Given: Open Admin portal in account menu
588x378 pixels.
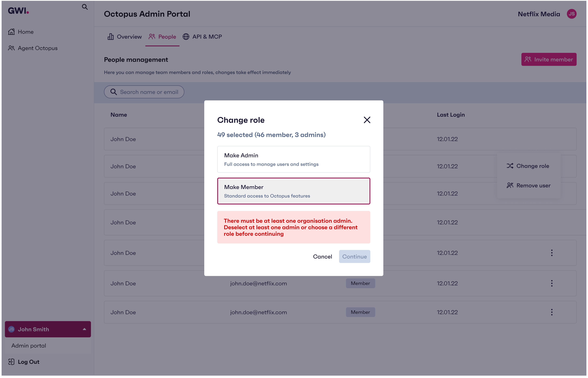Looking at the screenshot, I should click(29, 346).
